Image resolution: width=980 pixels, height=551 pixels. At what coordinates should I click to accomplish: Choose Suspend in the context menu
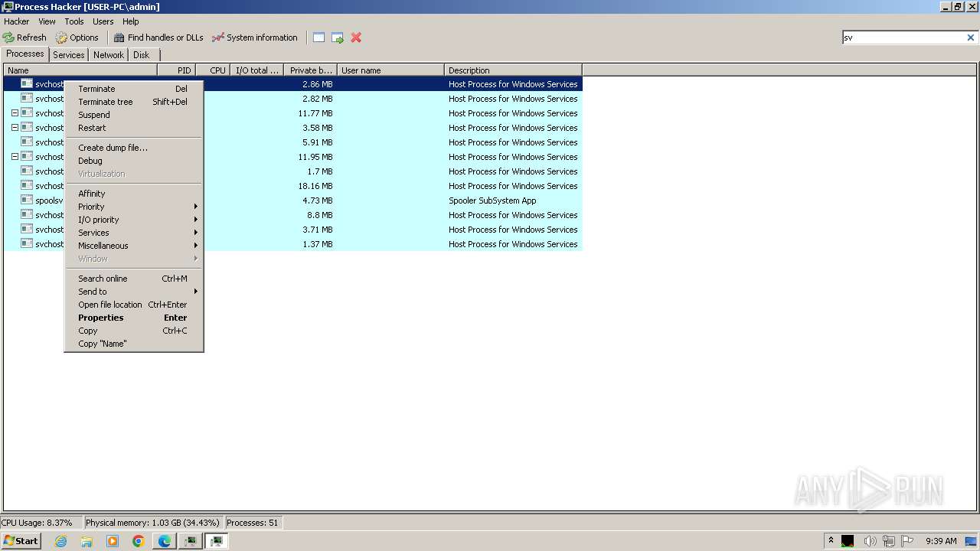(x=133, y=115)
